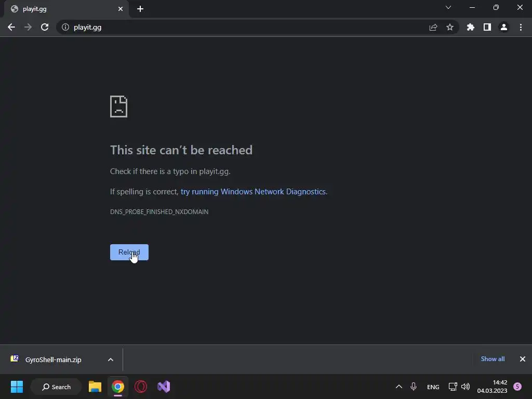
Task: Restore down the Chrome window
Action: tap(496, 7)
